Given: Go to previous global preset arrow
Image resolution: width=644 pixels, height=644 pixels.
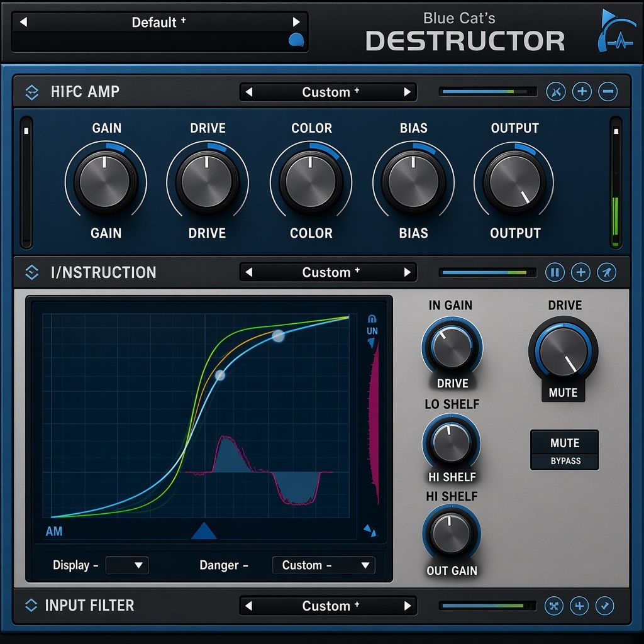Looking at the screenshot, I should [x=23, y=22].
